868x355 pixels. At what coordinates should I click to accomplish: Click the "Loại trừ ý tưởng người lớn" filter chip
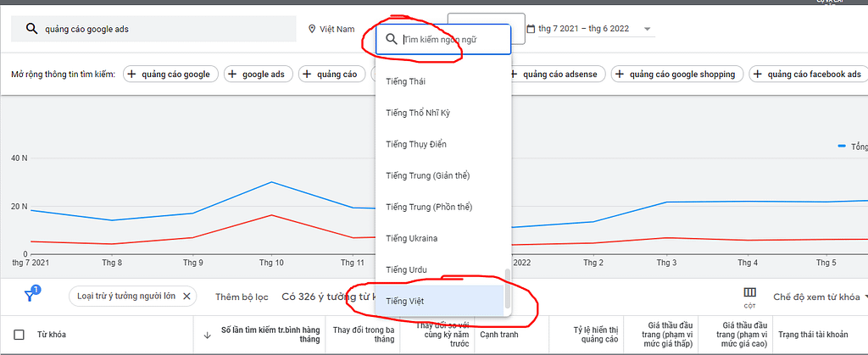(x=132, y=297)
